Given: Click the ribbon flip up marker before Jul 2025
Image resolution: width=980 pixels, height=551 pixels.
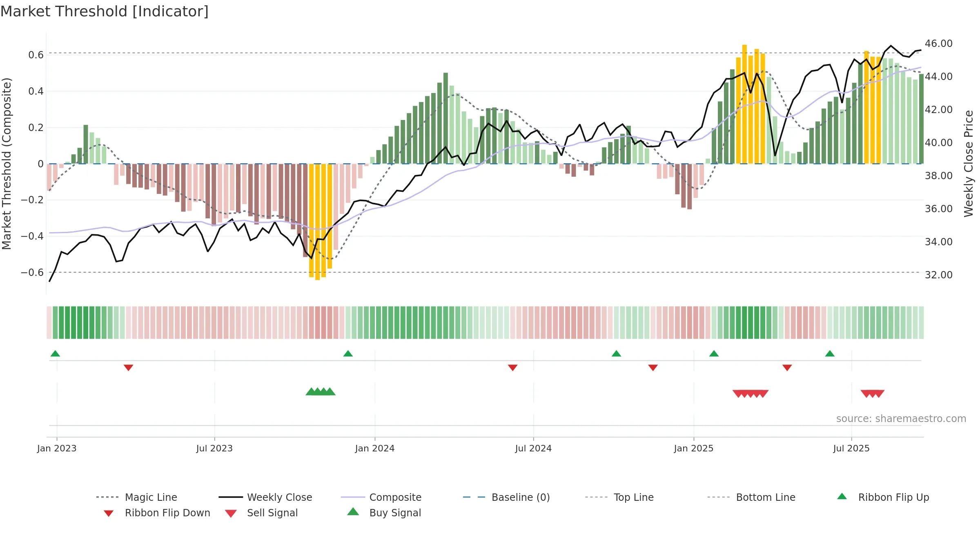Looking at the screenshot, I should [830, 353].
